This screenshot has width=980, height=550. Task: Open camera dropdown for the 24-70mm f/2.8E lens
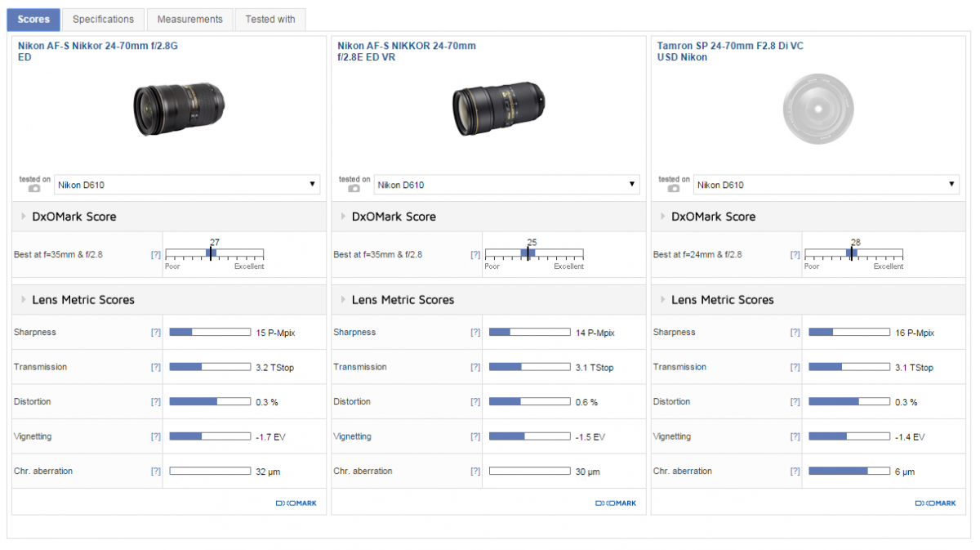(506, 185)
